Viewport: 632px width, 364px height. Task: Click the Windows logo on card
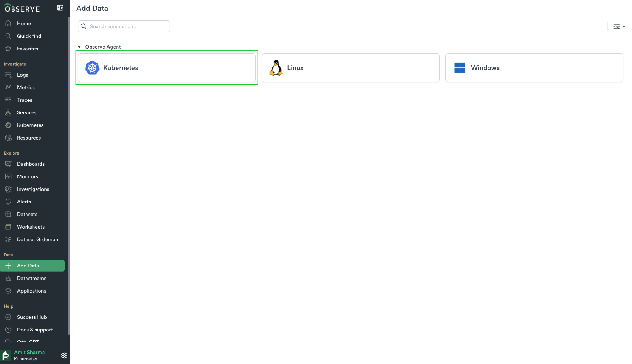click(460, 68)
